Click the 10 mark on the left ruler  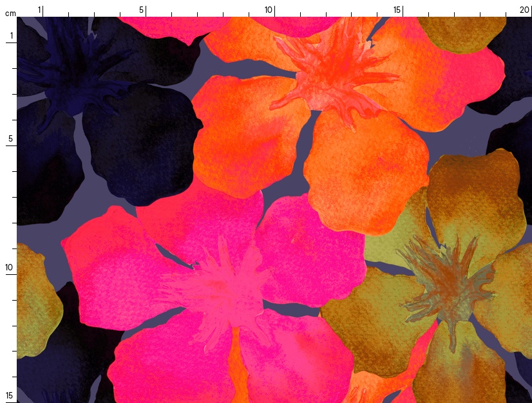point(10,268)
